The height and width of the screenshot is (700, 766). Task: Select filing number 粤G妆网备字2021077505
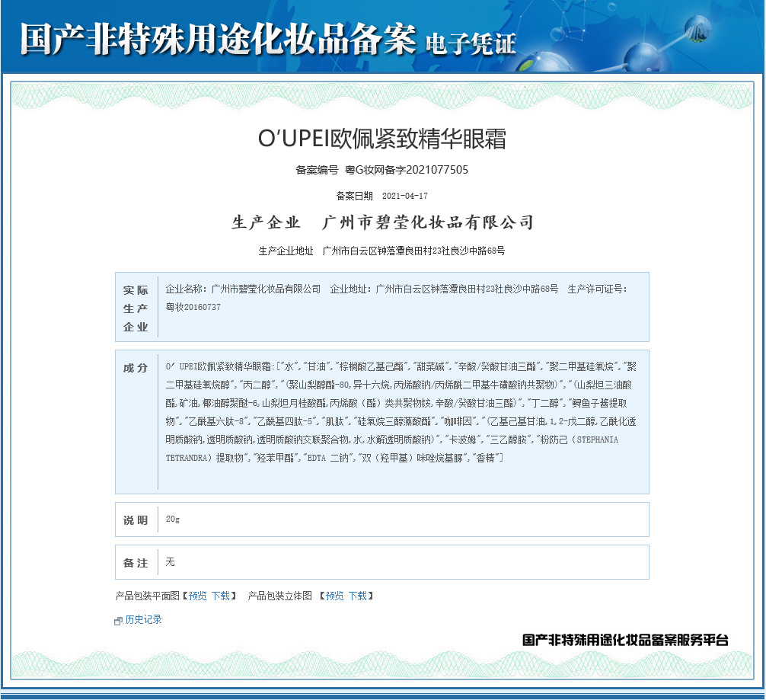pos(407,170)
